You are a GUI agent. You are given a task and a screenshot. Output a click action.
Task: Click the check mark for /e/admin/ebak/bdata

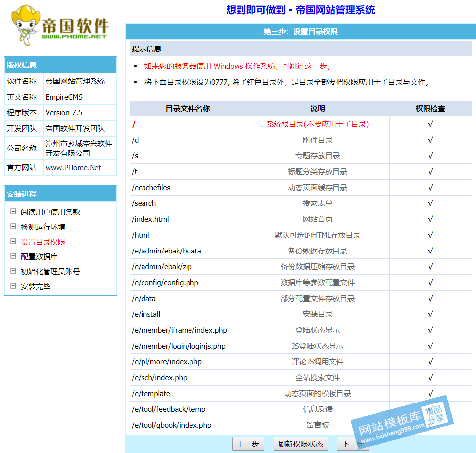[x=430, y=251]
